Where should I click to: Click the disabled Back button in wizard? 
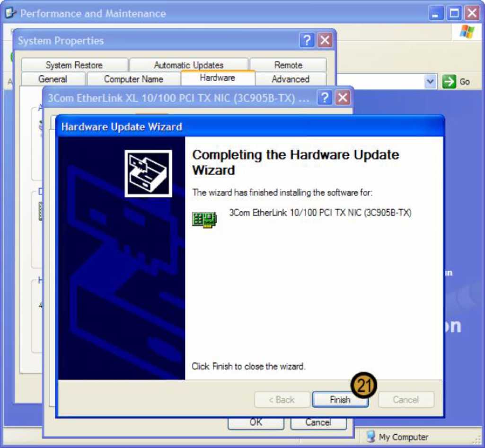282,399
